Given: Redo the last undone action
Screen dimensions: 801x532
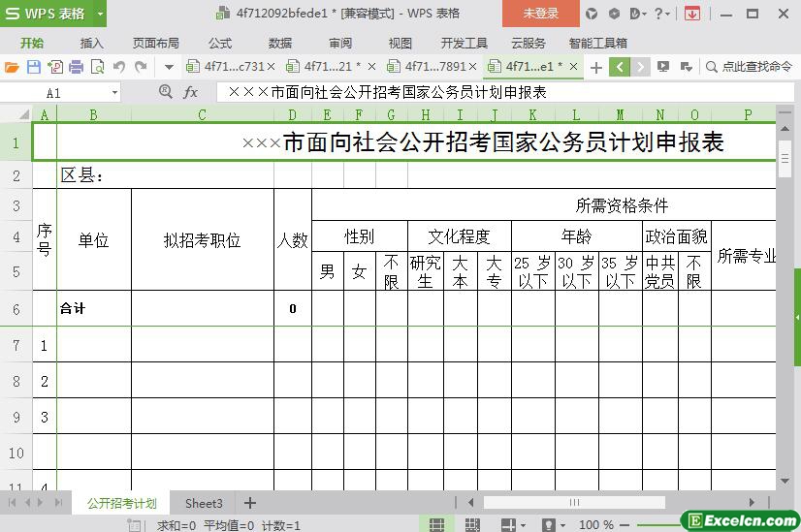Looking at the screenshot, I should coord(141,67).
